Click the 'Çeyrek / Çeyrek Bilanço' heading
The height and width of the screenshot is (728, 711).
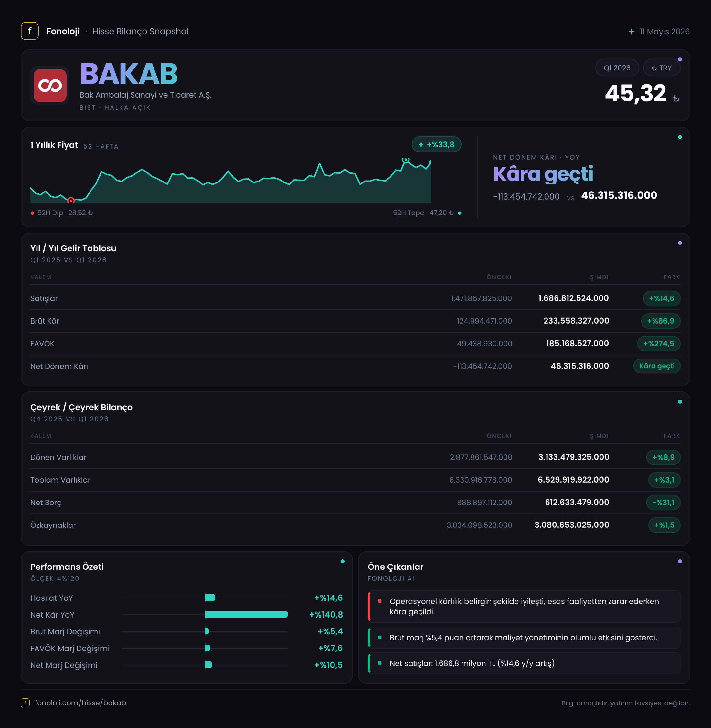[x=81, y=407]
